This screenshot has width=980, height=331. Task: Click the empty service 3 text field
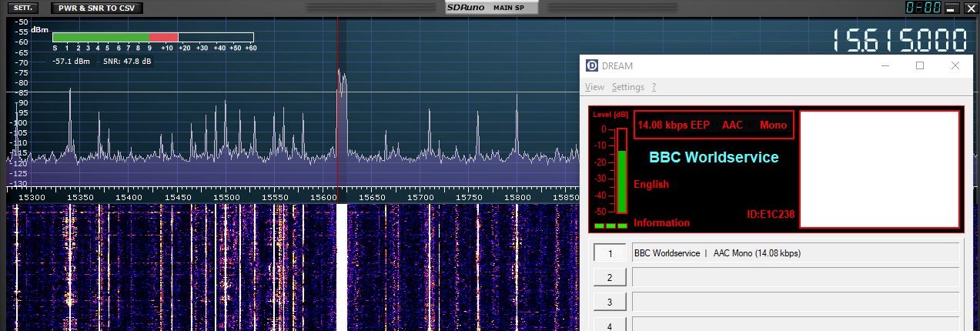(795, 303)
